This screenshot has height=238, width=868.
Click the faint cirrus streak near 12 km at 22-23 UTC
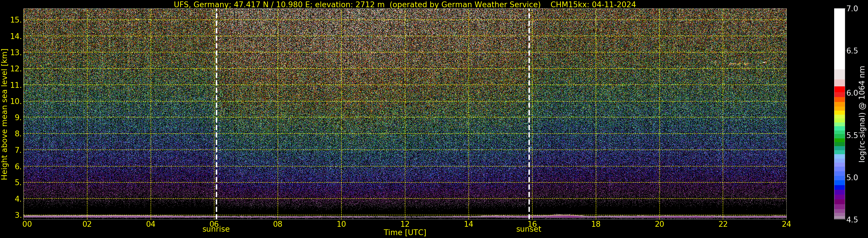[748, 63]
